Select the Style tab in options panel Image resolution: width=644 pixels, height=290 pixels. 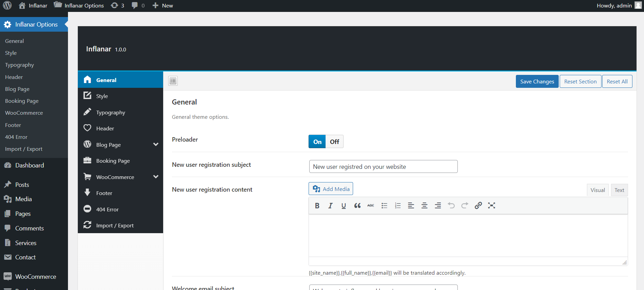120,96
